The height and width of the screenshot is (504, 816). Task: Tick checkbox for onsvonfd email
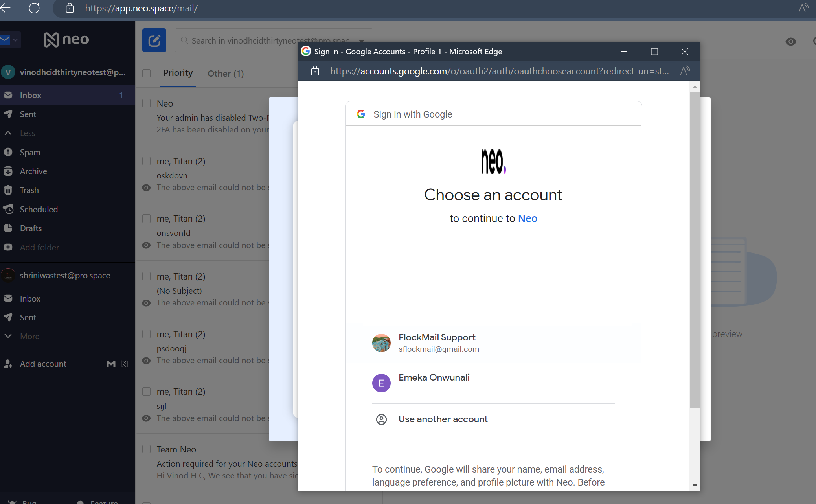coord(147,218)
